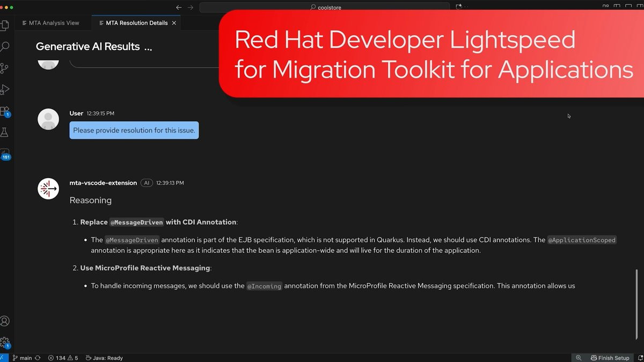The image size is (644, 362).
Task: Open the Search view in activity bar
Action: click(x=5, y=47)
